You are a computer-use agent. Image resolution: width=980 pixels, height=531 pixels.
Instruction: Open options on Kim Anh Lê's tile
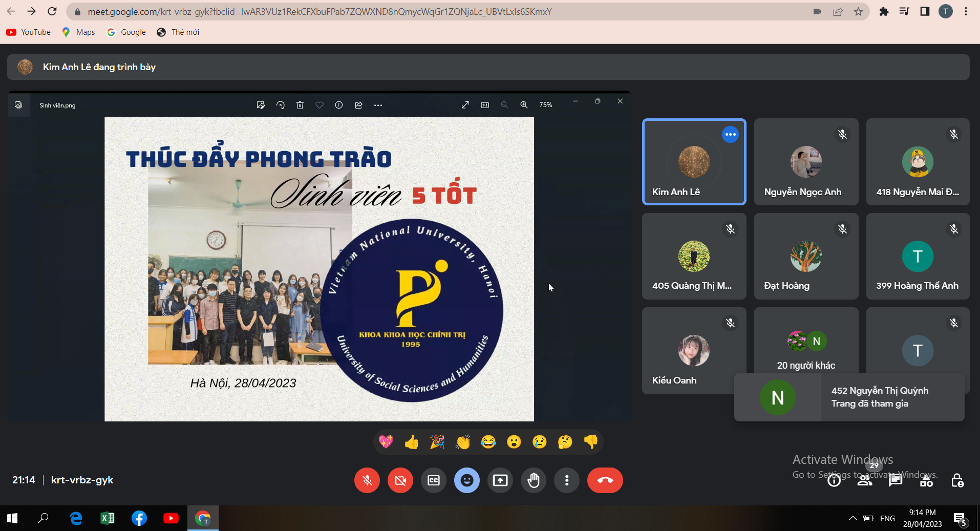(730, 135)
